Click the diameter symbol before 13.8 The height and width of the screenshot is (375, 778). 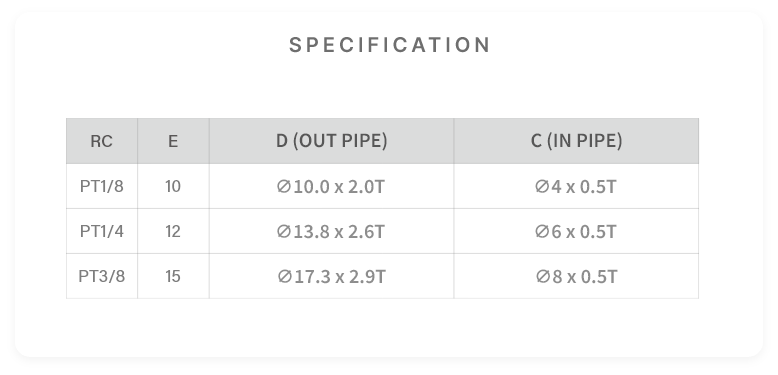point(284,231)
